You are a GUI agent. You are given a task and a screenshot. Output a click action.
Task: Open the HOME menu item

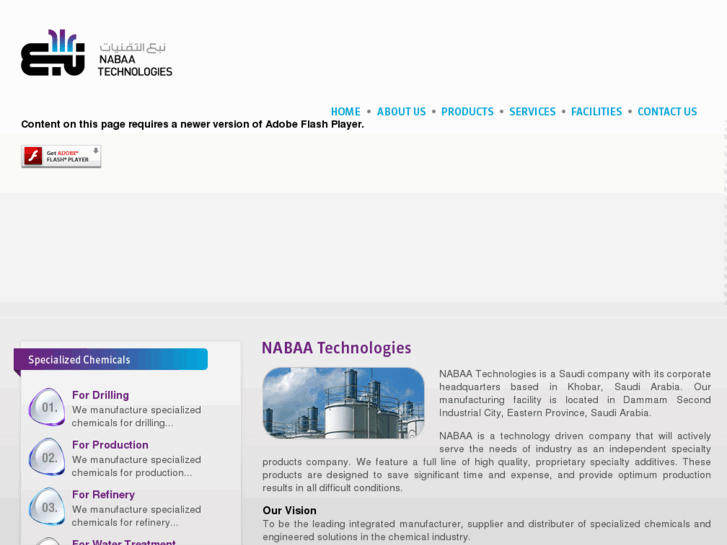(x=345, y=112)
